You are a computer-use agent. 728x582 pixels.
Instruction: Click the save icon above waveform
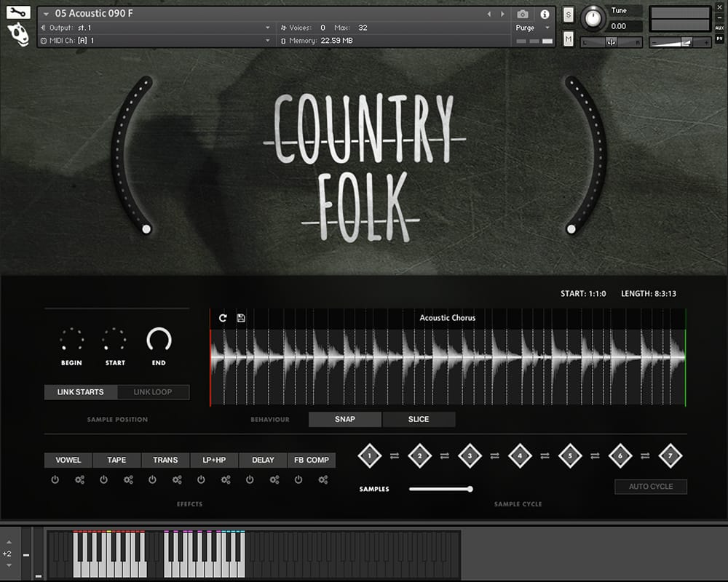tap(241, 318)
